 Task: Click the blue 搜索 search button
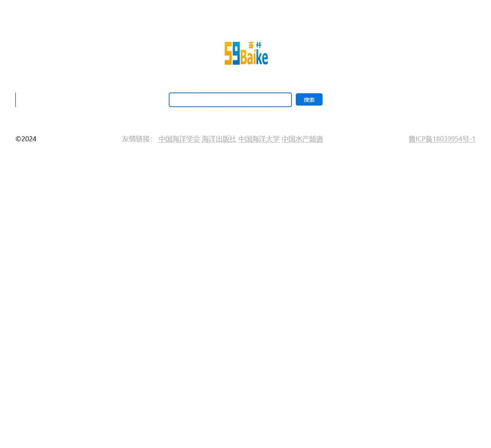[x=309, y=99]
